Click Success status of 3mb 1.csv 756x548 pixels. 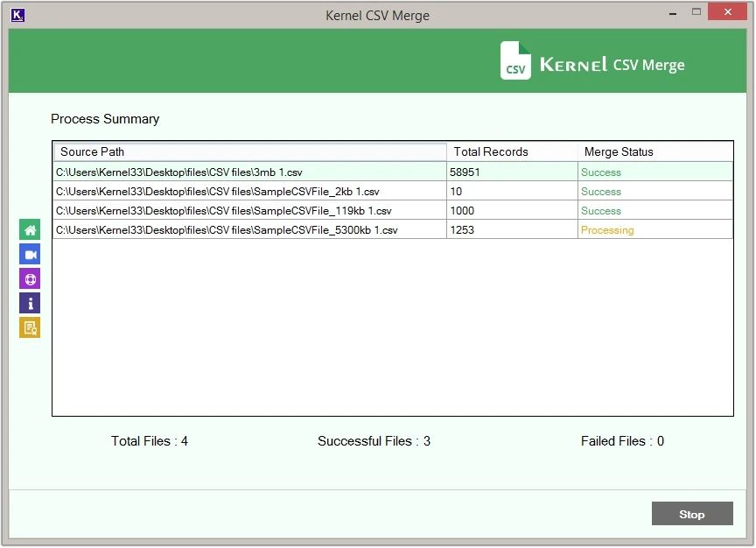click(x=655, y=172)
